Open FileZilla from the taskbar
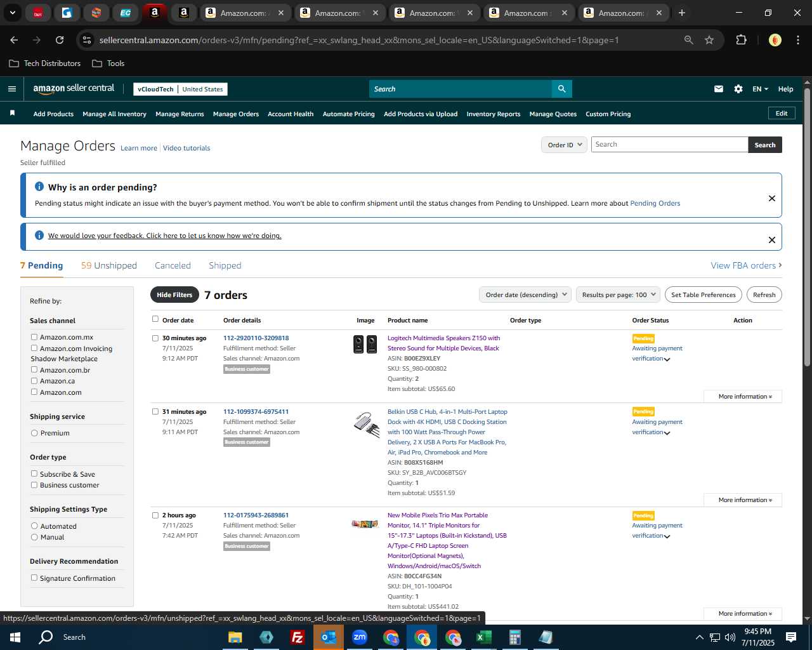The height and width of the screenshot is (650, 812). tap(297, 637)
